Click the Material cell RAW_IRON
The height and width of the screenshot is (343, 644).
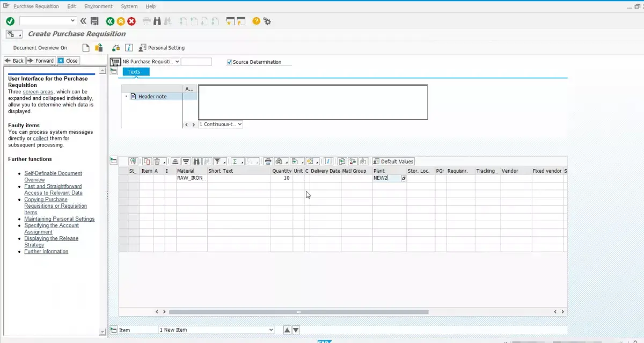tap(192, 178)
